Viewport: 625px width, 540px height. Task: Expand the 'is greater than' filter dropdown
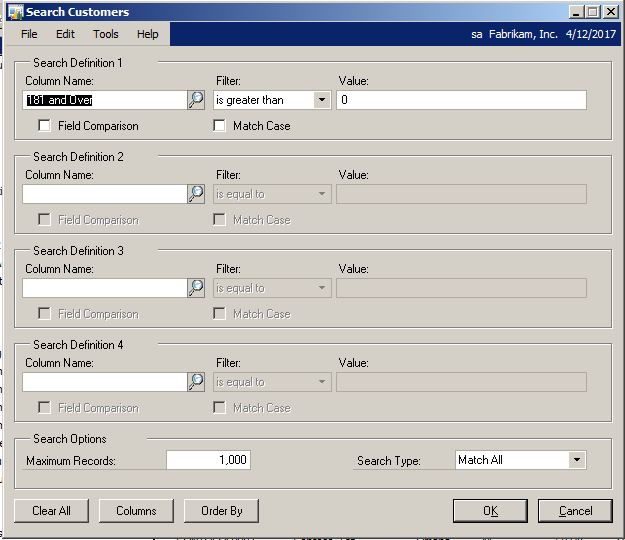click(322, 100)
